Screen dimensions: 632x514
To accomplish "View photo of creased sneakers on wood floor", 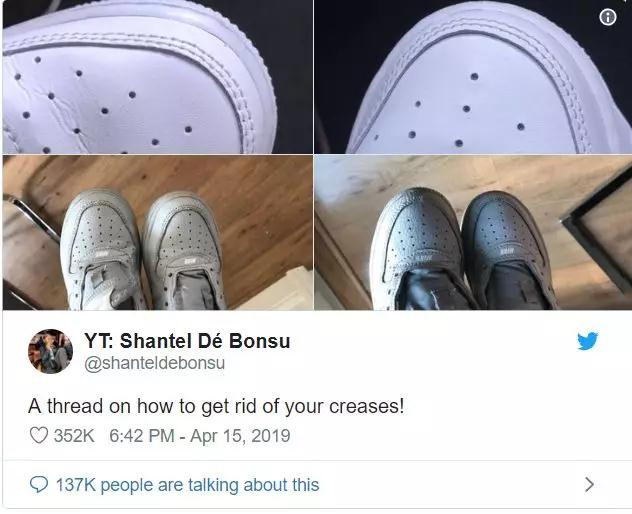I will click(x=158, y=233).
